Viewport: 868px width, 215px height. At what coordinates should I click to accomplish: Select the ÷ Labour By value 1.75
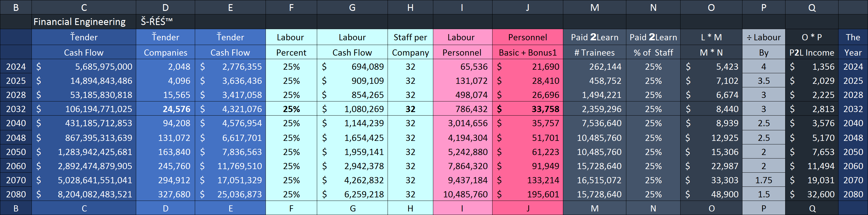[x=764, y=180]
